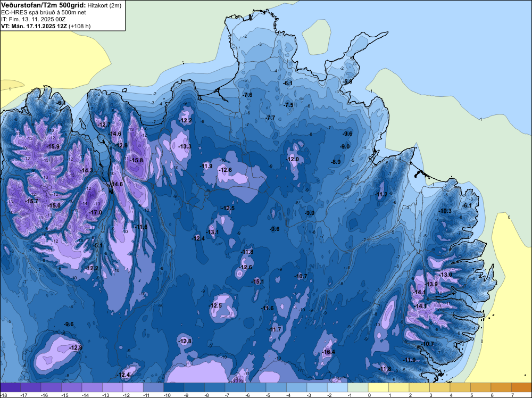Click the -13.0 temperature label
Image resolution: width=532 pixels, height=398 pixels.
click(x=445, y=275)
